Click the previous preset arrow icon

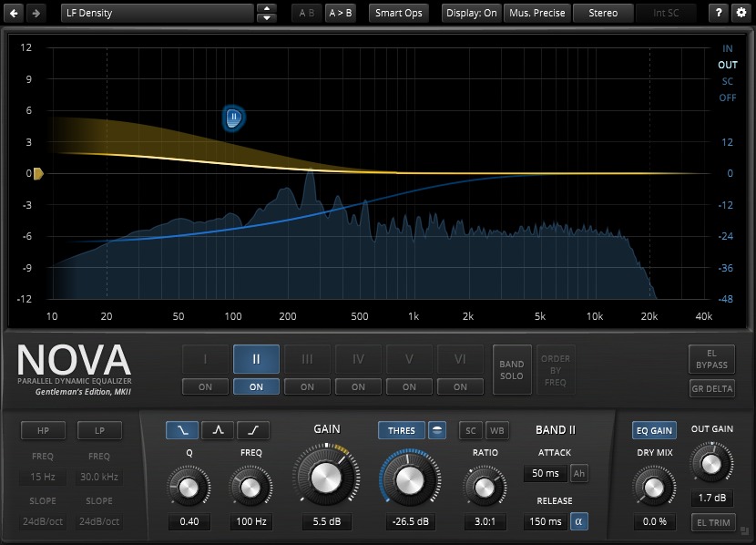(x=15, y=13)
